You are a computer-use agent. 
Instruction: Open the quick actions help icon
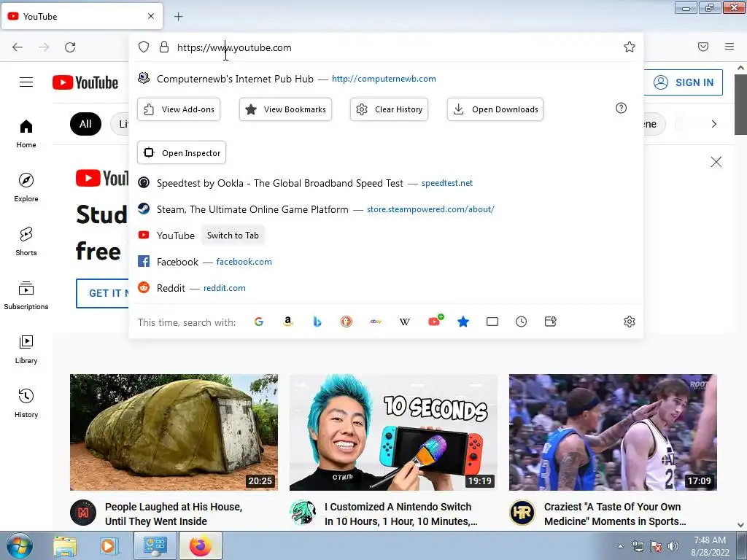[621, 108]
